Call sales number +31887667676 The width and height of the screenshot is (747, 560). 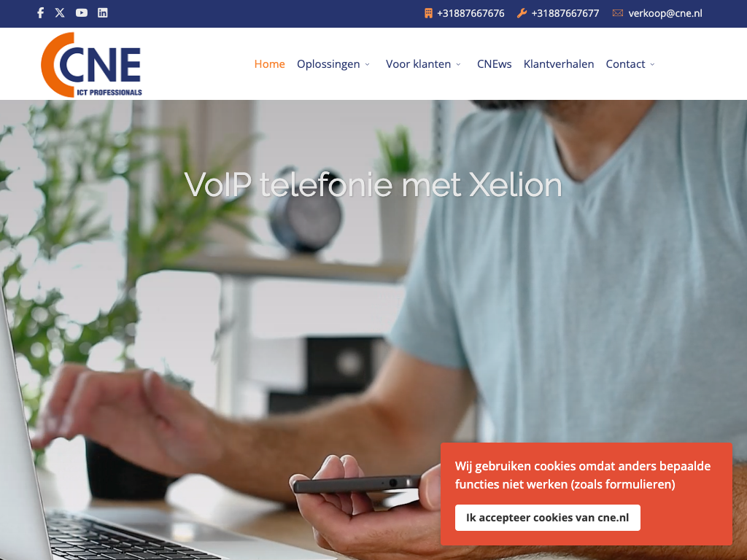(471, 13)
